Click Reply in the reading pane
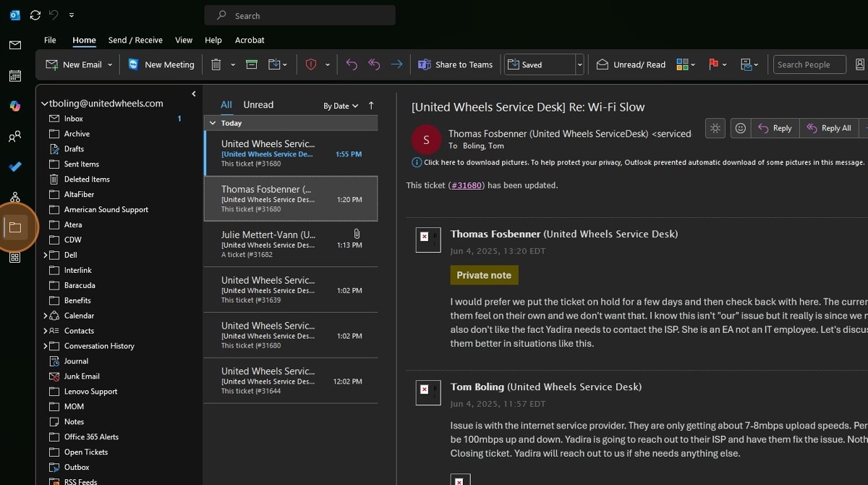 pyautogui.click(x=775, y=128)
